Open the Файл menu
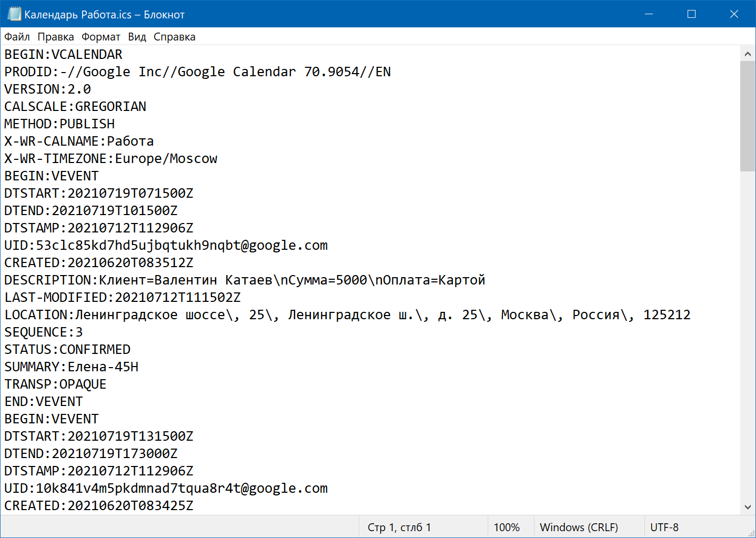The height and width of the screenshot is (538, 756). [17, 37]
